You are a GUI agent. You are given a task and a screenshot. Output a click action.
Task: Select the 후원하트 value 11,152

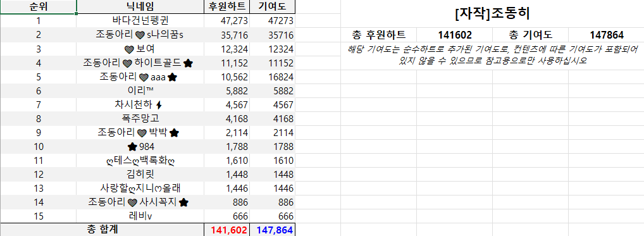226,63
